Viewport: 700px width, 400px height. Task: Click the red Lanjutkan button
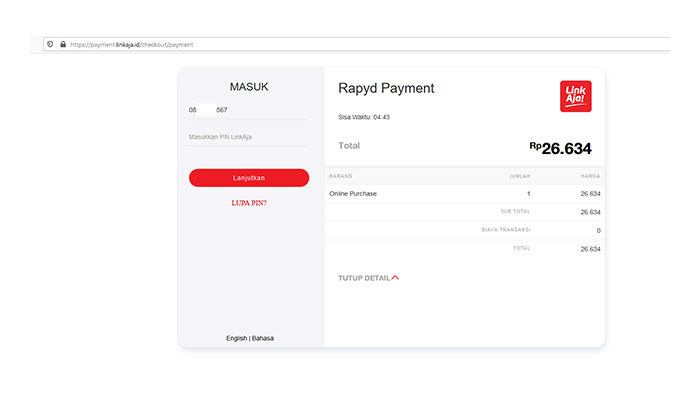[x=249, y=178]
